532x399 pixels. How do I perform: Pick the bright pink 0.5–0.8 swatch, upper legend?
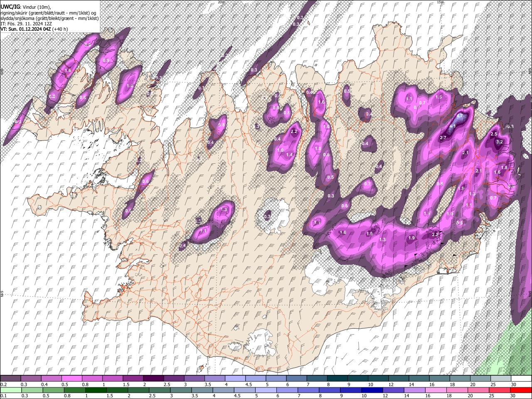coord(72,378)
